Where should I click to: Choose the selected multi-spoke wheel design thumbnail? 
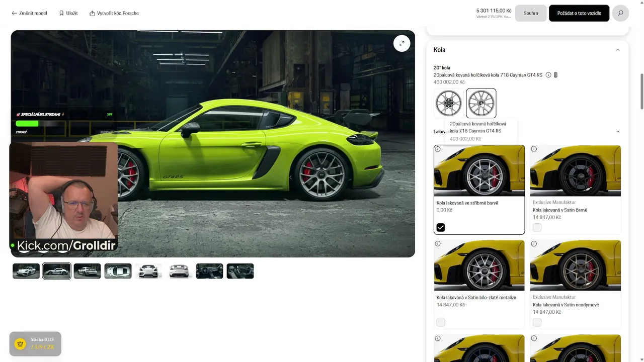click(x=481, y=103)
